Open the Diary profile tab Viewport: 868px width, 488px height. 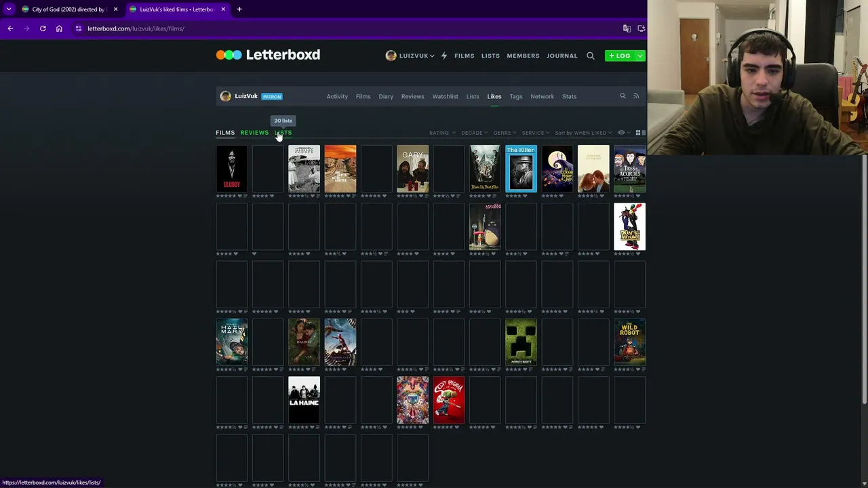pyautogui.click(x=386, y=96)
